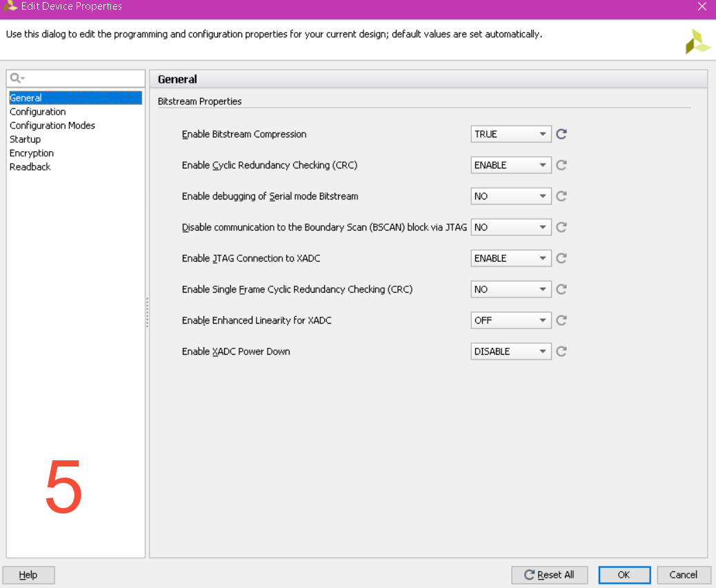Reset Disable BSCAN communication via JTAG value
The width and height of the screenshot is (716, 588).
pyautogui.click(x=561, y=227)
